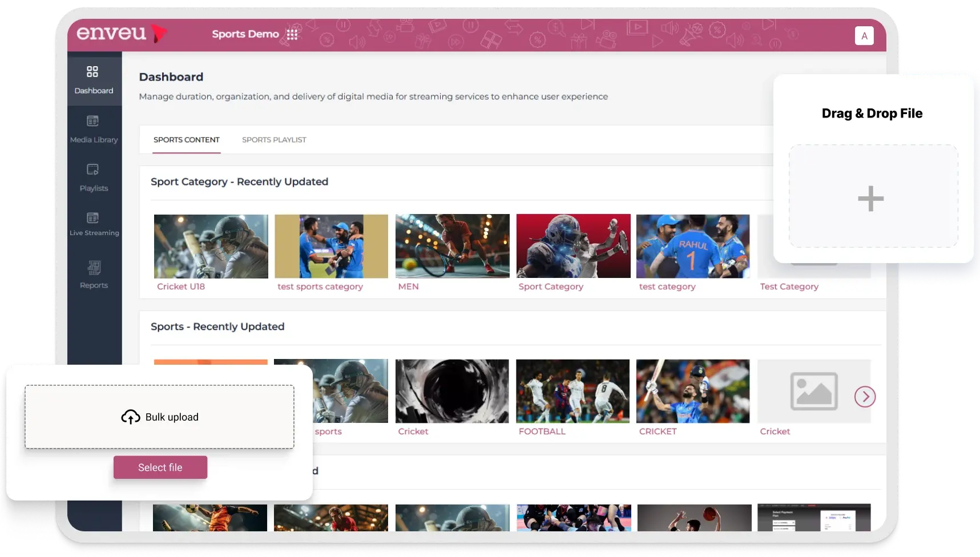
Task: Open the Dashboard sidebar icon
Action: (92, 72)
